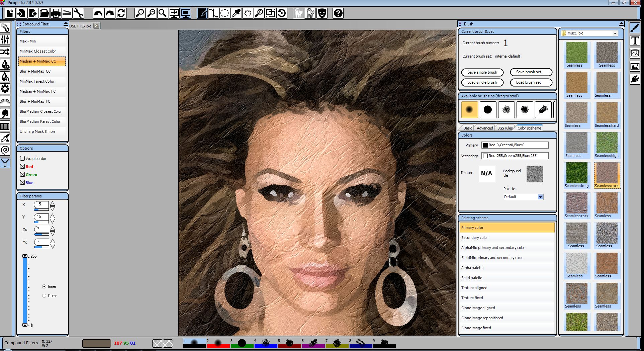Viewport: 644px width, 351px height.
Task: Choose Blur + MinMax CC filter
Action: click(x=35, y=71)
